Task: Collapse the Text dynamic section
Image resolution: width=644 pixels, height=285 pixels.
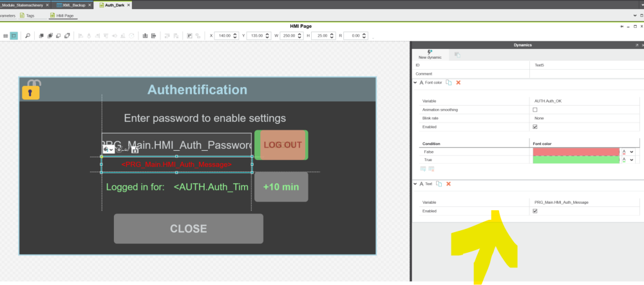Action: [x=415, y=184]
